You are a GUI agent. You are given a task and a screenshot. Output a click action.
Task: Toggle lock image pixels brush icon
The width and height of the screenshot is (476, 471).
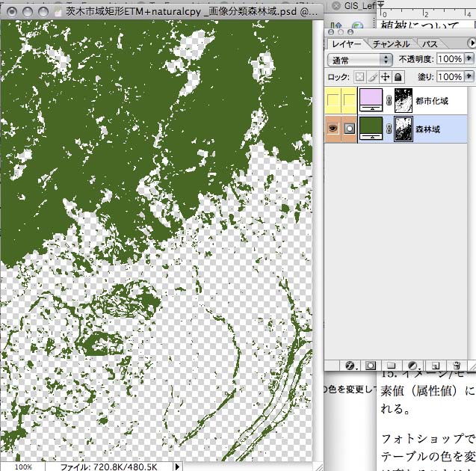(372, 77)
